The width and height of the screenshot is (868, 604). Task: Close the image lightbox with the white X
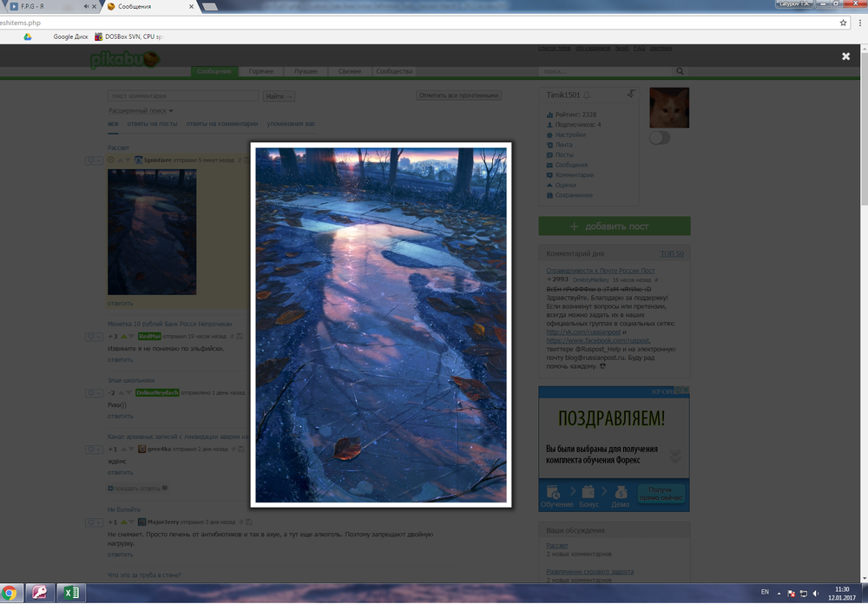(x=845, y=56)
